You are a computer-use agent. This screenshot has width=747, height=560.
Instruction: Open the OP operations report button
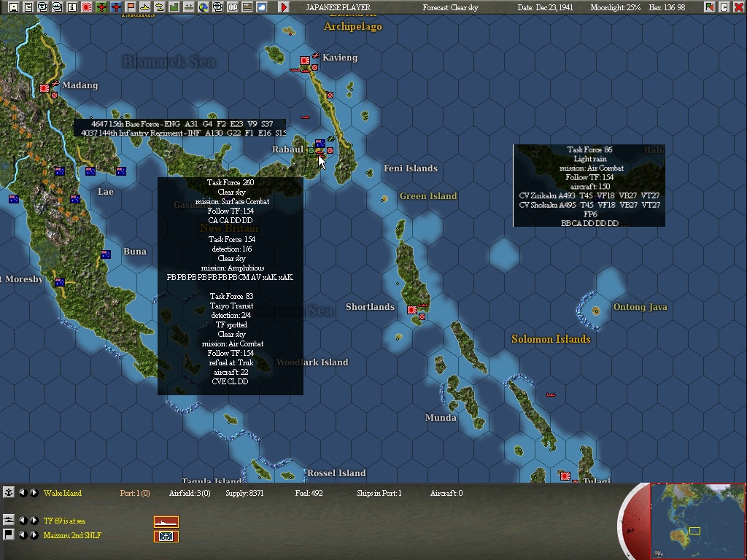point(233,7)
